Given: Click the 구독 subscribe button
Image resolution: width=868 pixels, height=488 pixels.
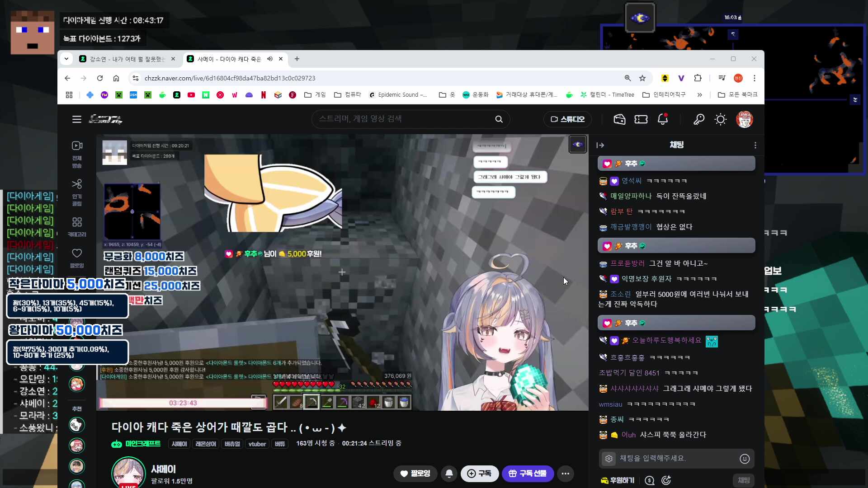Looking at the screenshot, I should point(480,474).
